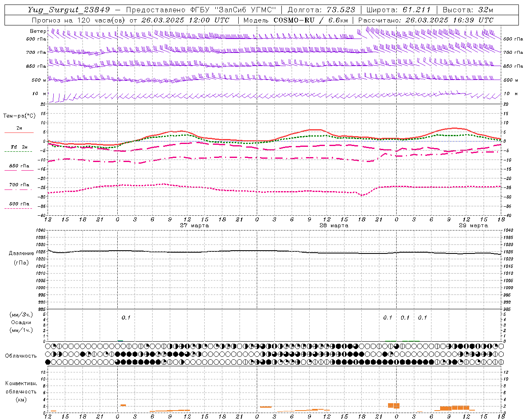Click the Модель COSMO-RU / 6.6км label
Screen dimensions: 525x420
296,20
